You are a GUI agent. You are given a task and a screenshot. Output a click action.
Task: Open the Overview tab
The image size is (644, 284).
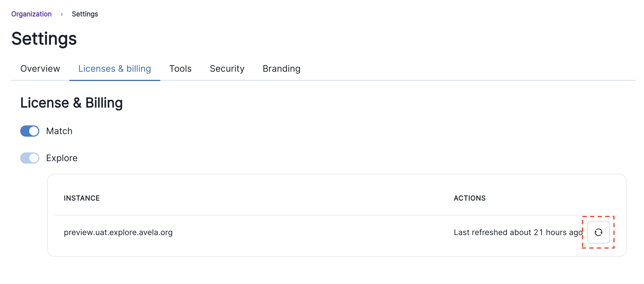[40, 69]
